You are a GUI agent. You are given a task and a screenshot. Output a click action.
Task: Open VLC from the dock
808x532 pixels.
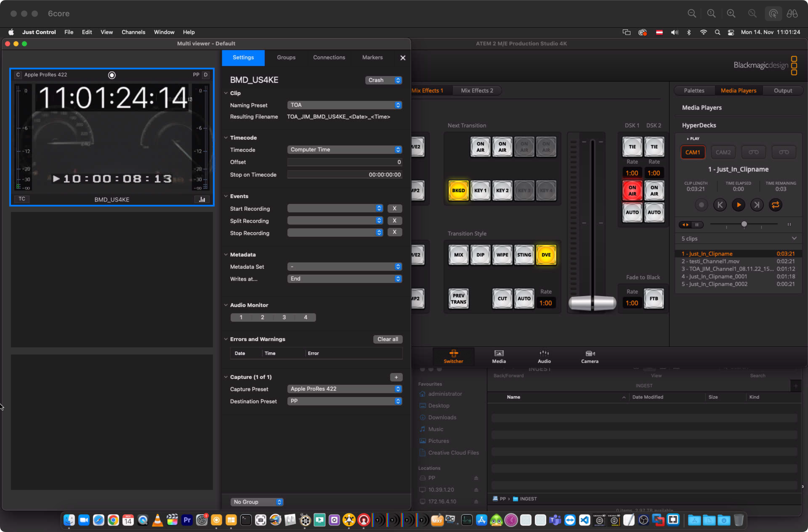(x=157, y=520)
